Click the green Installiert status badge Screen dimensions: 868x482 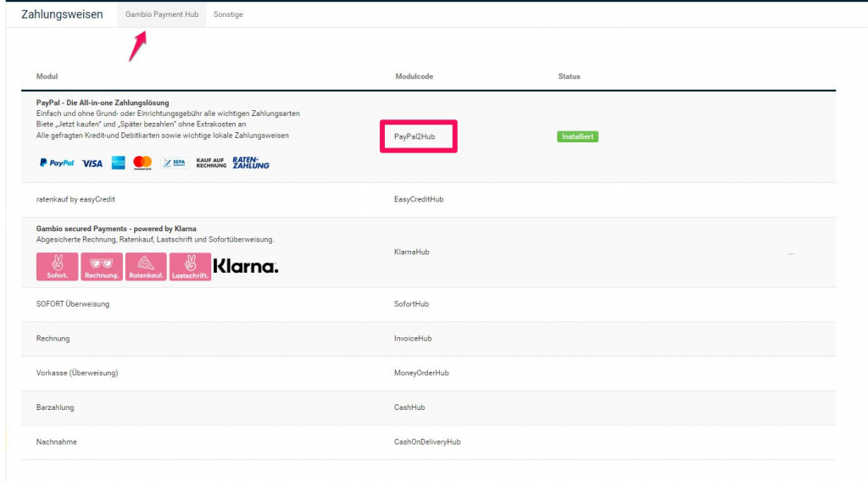pyautogui.click(x=577, y=136)
